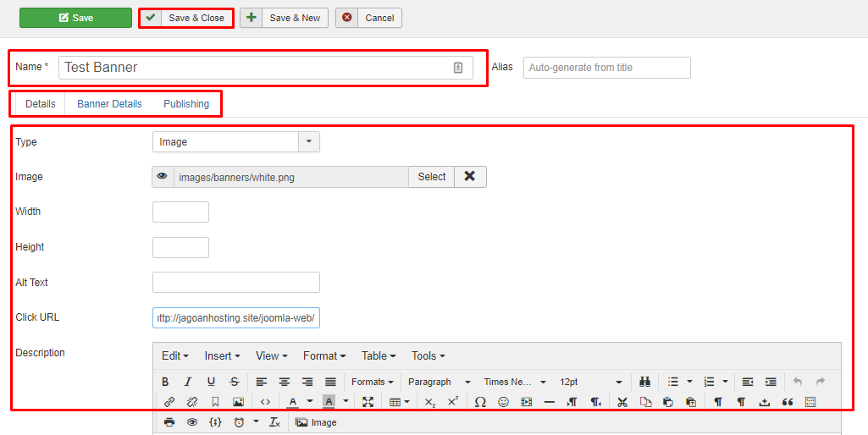Viewport: 868px width, 435px height.
Task: Preview the selected banner image
Action: pos(163,177)
